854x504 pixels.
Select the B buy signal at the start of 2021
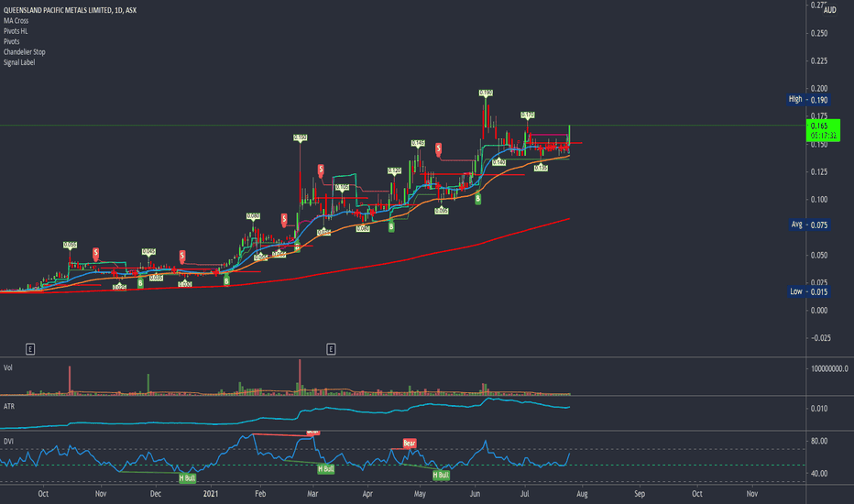click(226, 281)
